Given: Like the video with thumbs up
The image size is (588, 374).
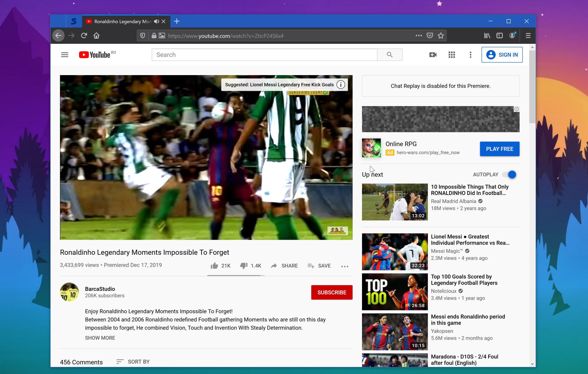Looking at the screenshot, I should (214, 266).
